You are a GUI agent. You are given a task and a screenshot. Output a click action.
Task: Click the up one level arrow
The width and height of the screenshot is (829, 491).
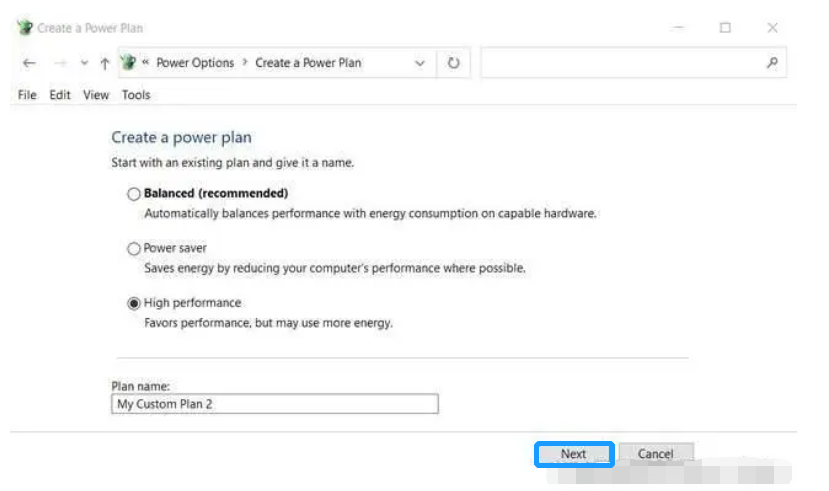point(104,63)
